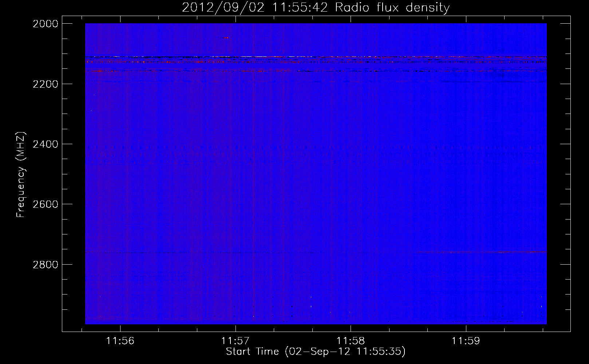Click the 'Start Time (02-Sep-12 11:55:35)' x-axis label
589x364 pixels.
pos(316,352)
